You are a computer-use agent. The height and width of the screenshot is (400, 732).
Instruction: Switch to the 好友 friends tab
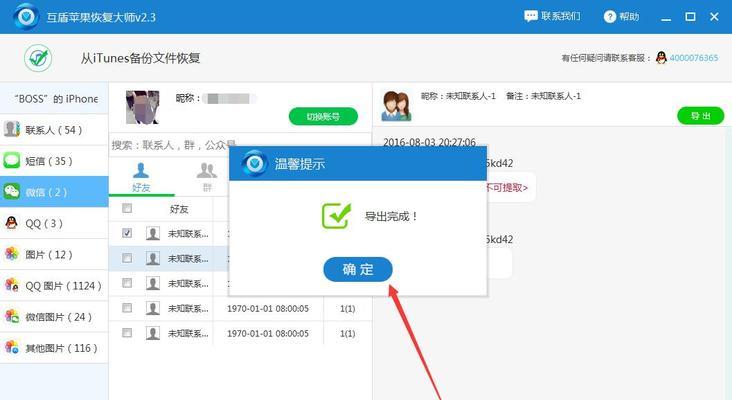tap(141, 177)
